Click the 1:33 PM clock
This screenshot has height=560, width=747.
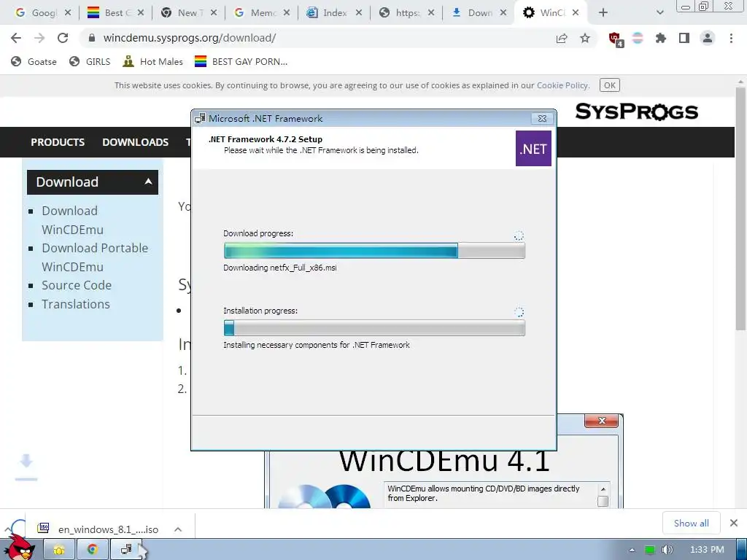707,550
